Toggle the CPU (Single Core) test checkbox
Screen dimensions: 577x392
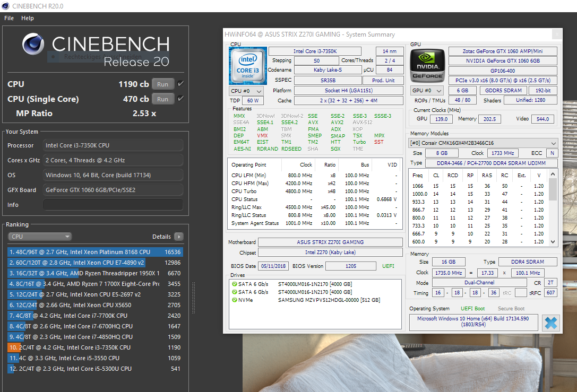tap(180, 99)
